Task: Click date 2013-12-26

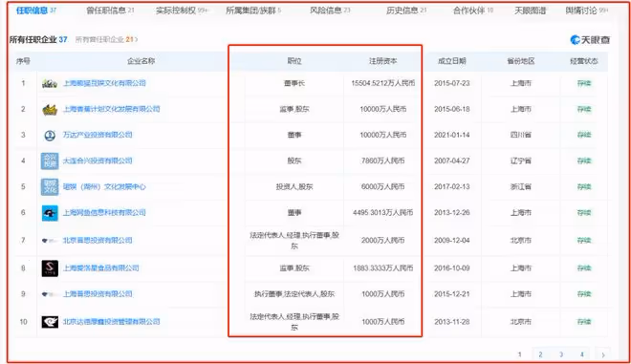Action: click(452, 212)
